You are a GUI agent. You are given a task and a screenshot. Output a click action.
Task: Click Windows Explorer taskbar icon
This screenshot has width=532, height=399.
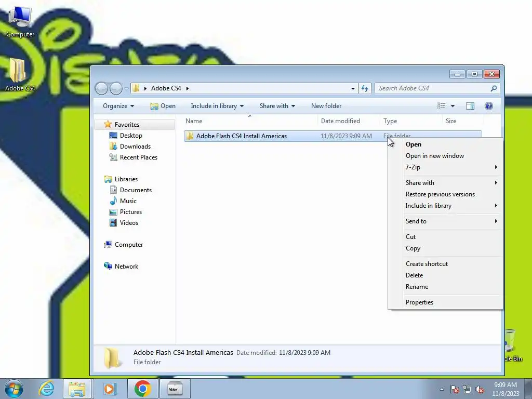[77, 389]
